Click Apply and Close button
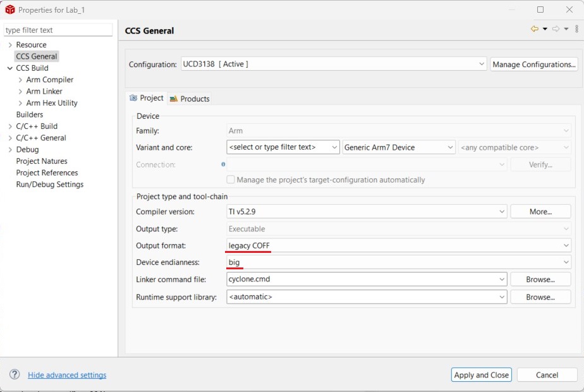584x392 pixels. tap(481, 375)
